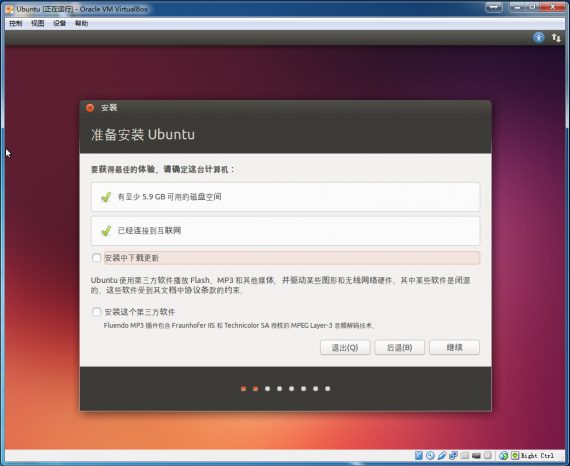The height and width of the screenshot is (466, 570).
Task: Click the green checkmark beside disk space
Action: tap(106, 197)
